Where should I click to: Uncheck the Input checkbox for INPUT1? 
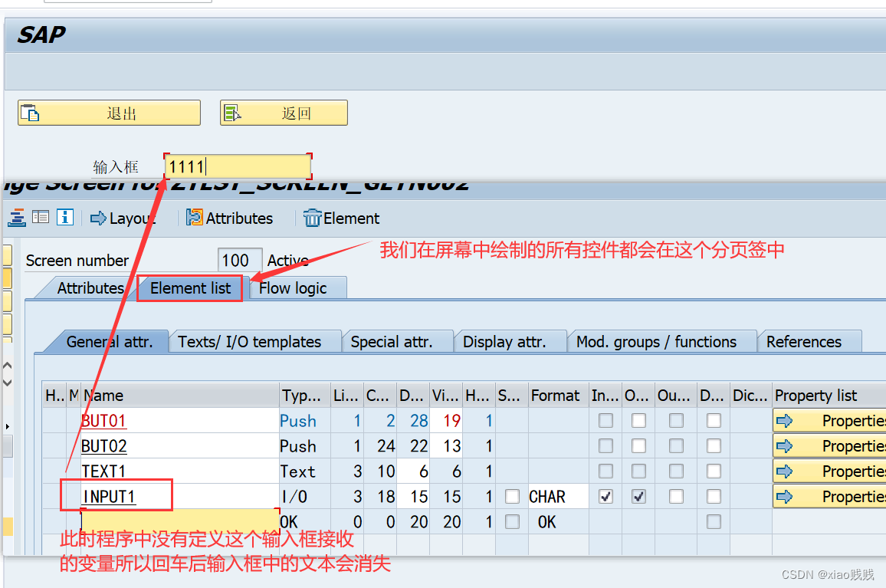[x=605, y=496]
